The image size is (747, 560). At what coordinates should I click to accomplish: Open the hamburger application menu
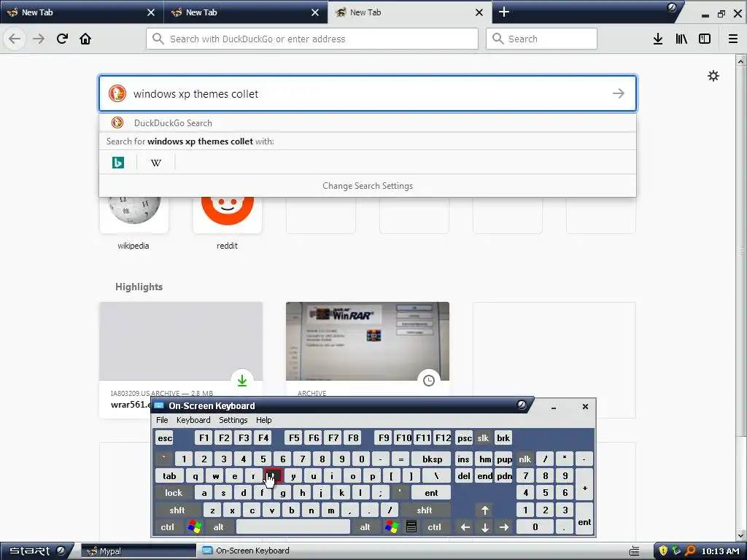[x=733, y=39]
